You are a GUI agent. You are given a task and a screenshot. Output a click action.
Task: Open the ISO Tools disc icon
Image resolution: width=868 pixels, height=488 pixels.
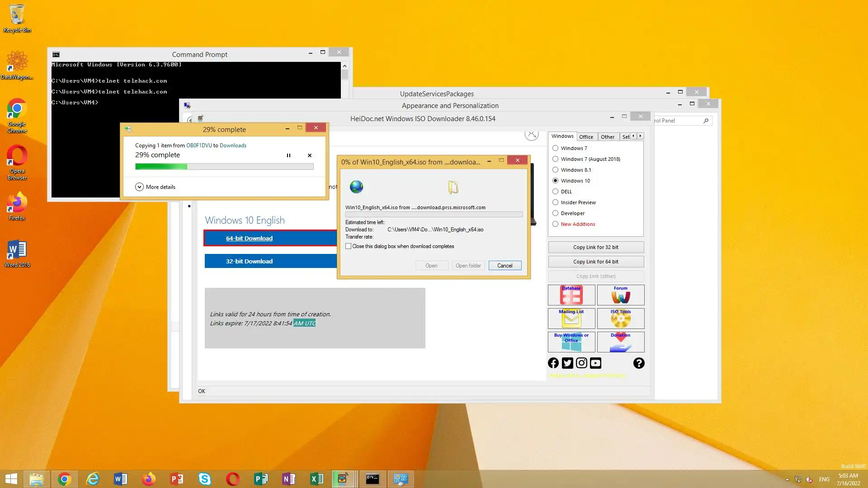point(620,319)
